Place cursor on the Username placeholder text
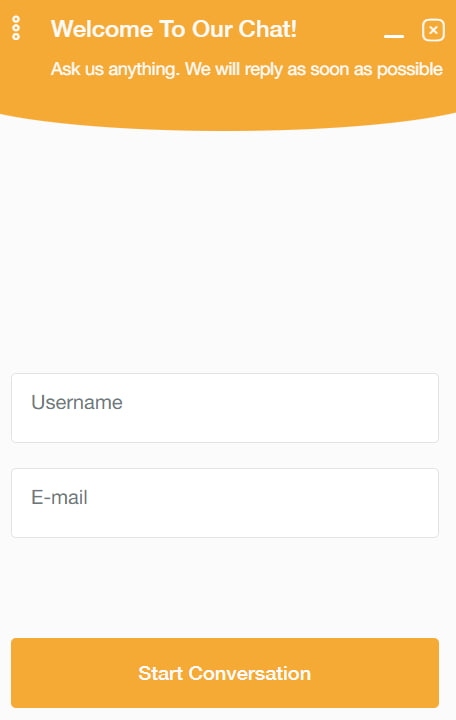 [x=77, y=402]
